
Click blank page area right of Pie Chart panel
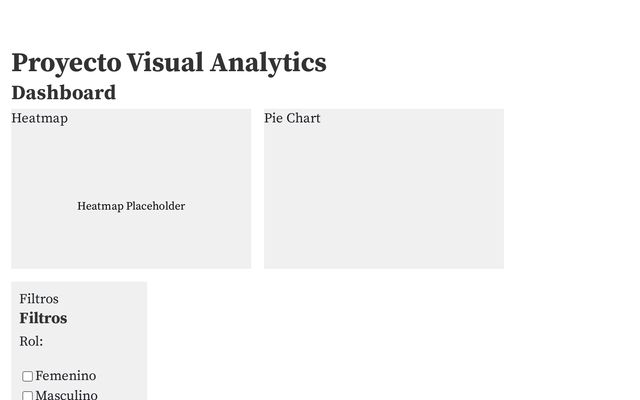(x=570, y=190)
